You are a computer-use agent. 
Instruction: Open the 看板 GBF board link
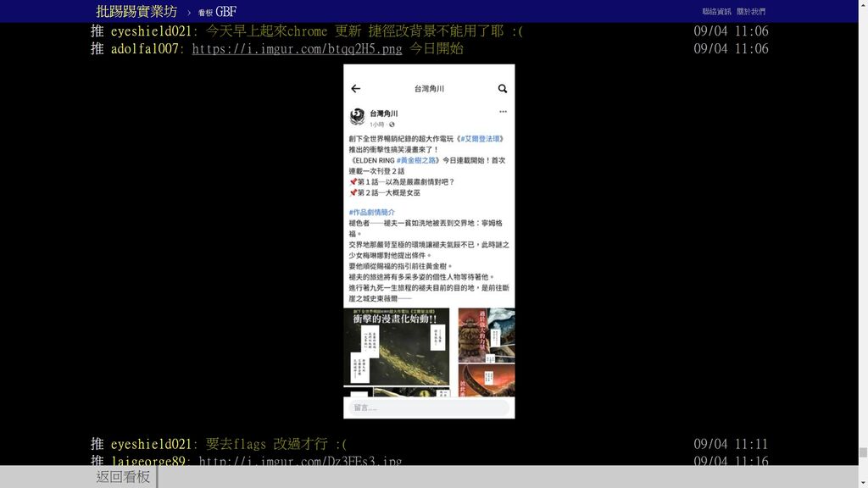tap(217, 12)
